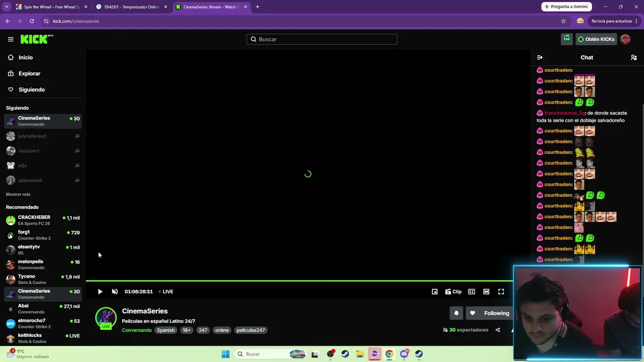The image size is (644, 362).
Task: Open aidamoodi channel in sidebar
Action: pyautogui.click(x=43, y=180)
